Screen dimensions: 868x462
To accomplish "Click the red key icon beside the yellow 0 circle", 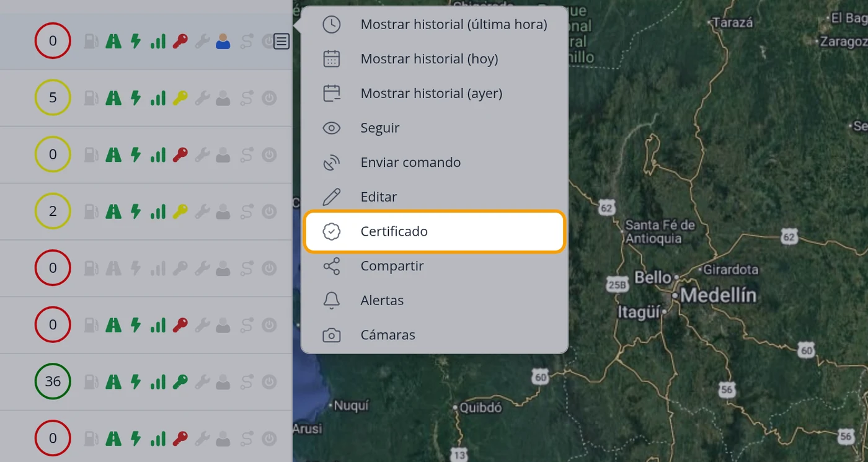I will pyautogui.click(x=180, y=154).
